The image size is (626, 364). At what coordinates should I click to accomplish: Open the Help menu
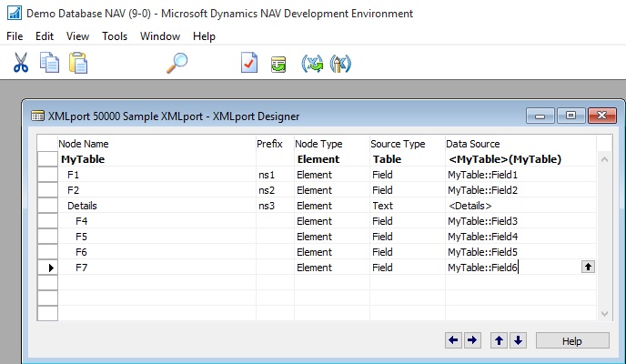click(204, 36)
